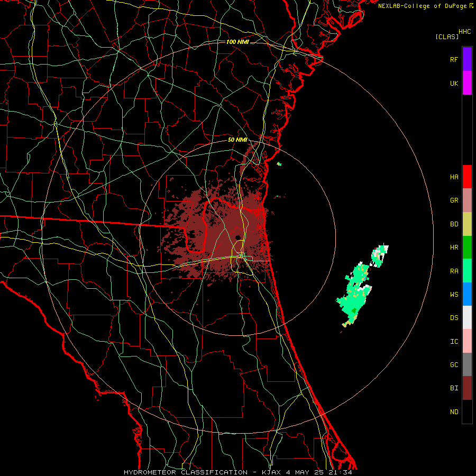The image size is (476, 476).
Task: Click the 'DS' legend label
Action: click(454, 317)
